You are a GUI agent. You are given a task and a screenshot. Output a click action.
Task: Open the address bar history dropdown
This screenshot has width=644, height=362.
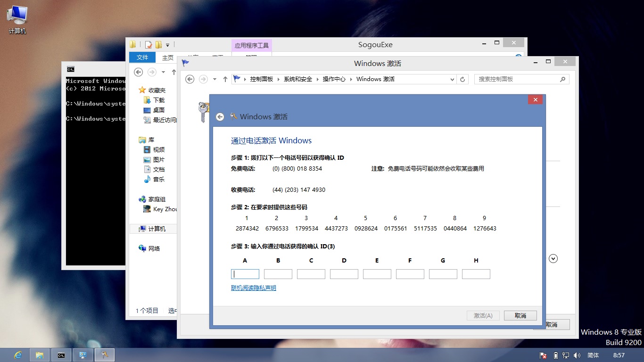pyautogui.click(x=452, y=79)
